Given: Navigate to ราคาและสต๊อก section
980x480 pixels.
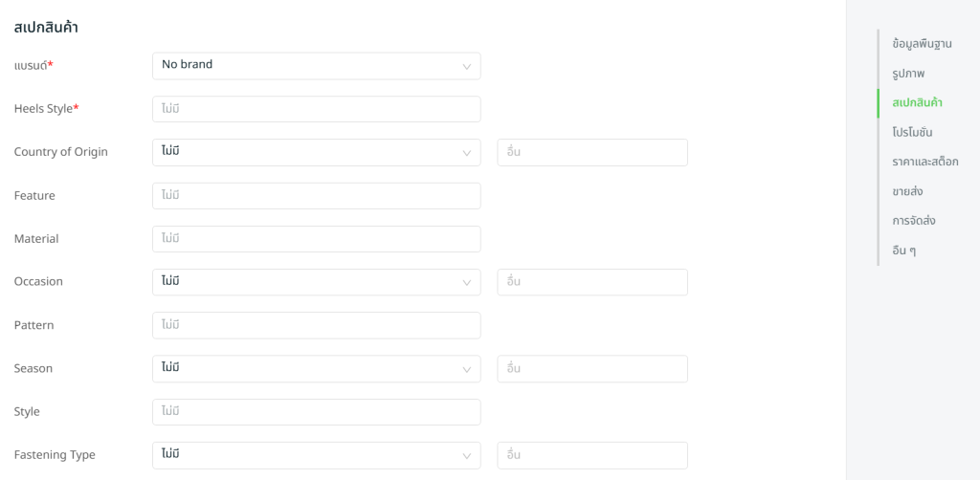Looking at the screenshot, I should [x=924, y=162].
